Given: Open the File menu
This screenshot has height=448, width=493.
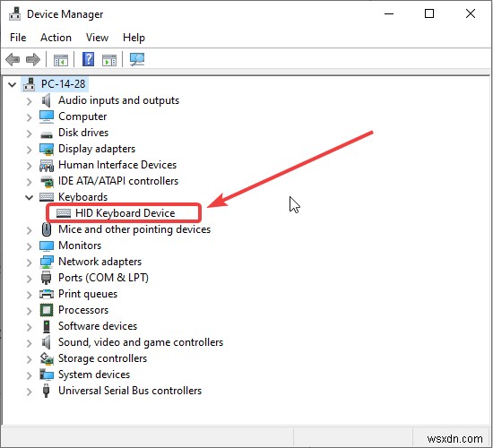Looking at the screenshot, I should [x=18, y=38].
